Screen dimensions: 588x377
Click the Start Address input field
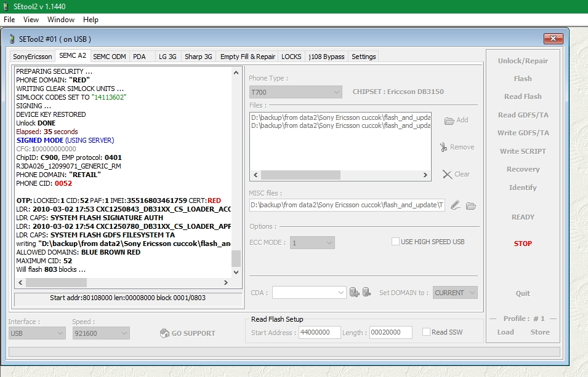320,332
